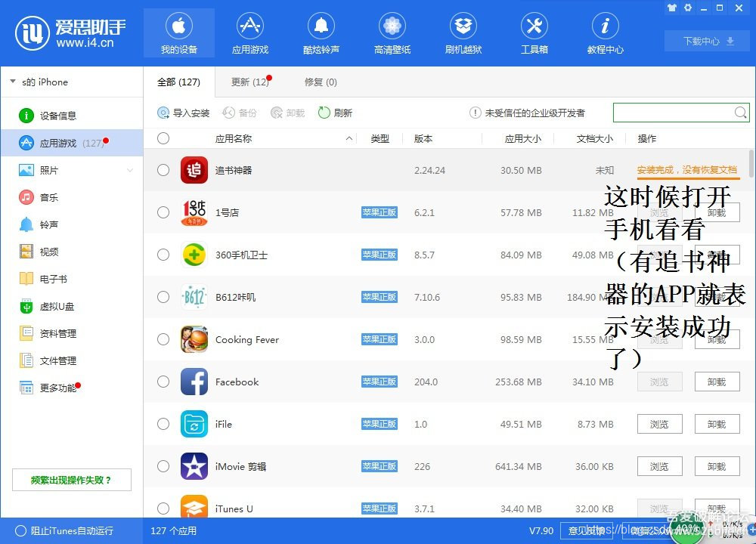
Task: Select the iMovie 剪辑 row radio
Action: [x=163, y=466]
